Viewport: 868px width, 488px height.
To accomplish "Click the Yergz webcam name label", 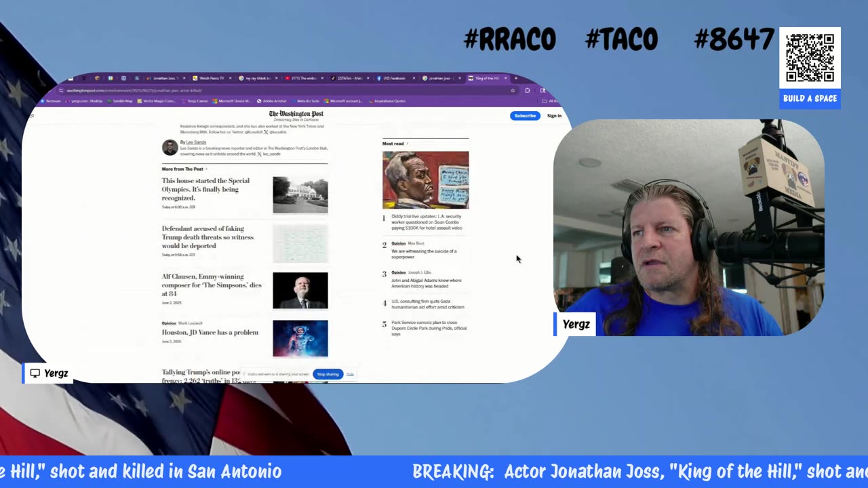I will coord(576,324).
